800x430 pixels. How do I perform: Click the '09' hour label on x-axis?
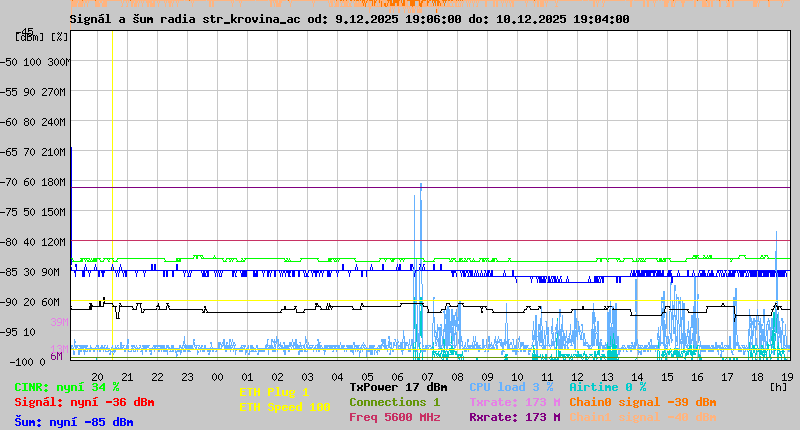click(x=487, y=377)
